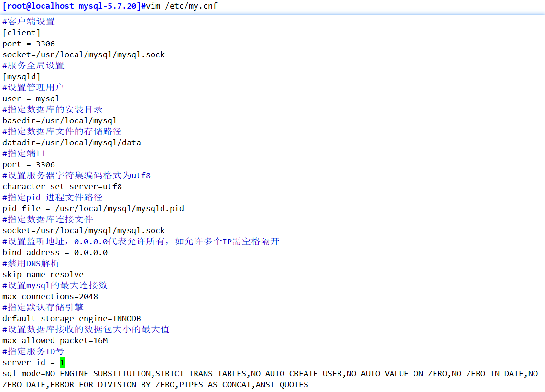Click 'NO_AUTO_VALUE_ON_ZERO' in the sql_mode line
The image size is (545, 392).
click(397, 374)
